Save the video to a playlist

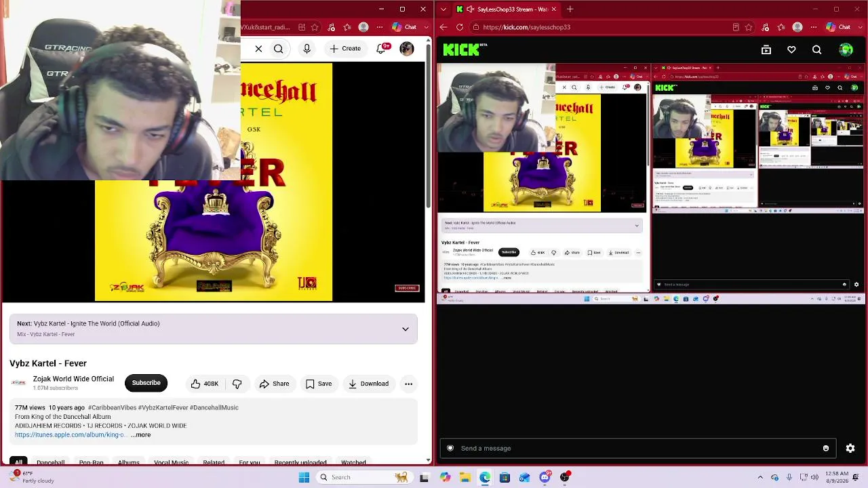point(318,384)
